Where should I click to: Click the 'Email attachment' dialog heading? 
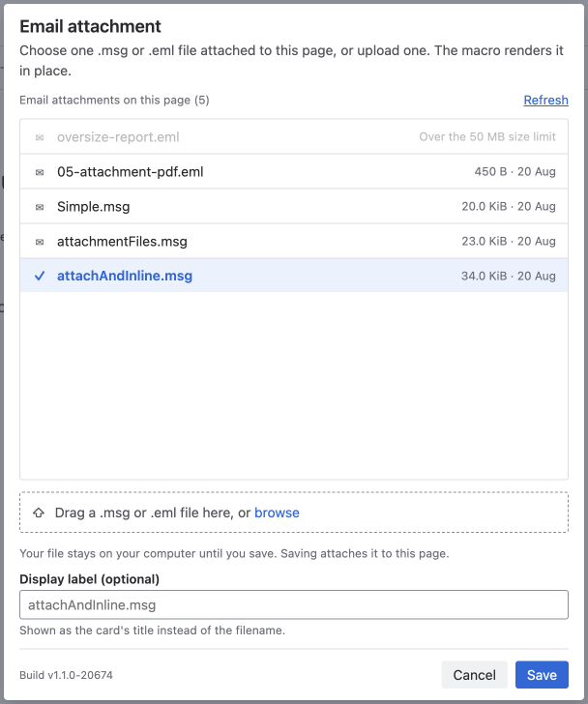pyautogui.click(x=90, y=26)
